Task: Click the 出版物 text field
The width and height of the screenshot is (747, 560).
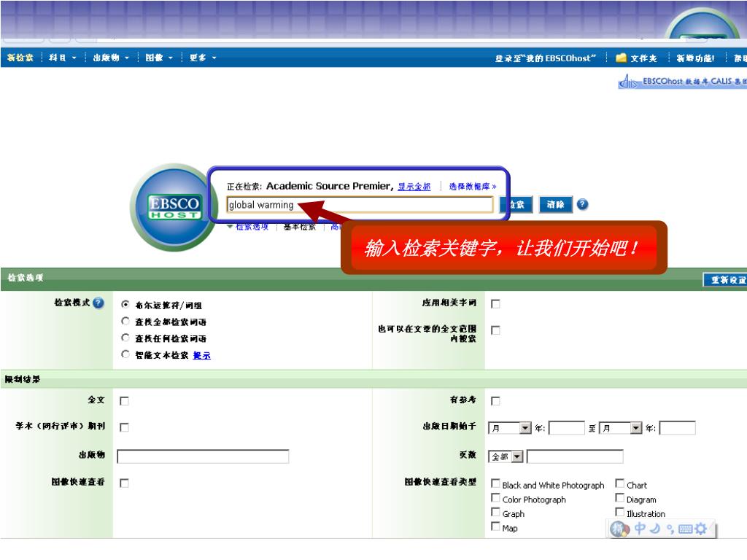Action: click(203, 456)
